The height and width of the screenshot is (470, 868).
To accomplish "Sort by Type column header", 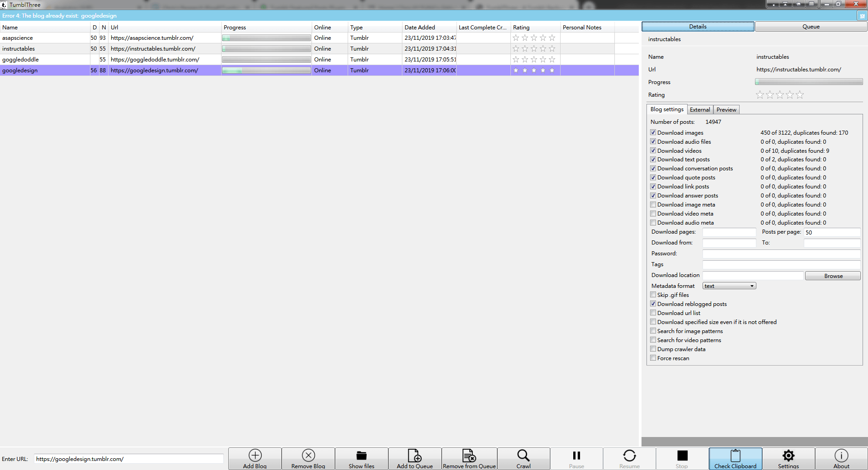I will [375, 27].
